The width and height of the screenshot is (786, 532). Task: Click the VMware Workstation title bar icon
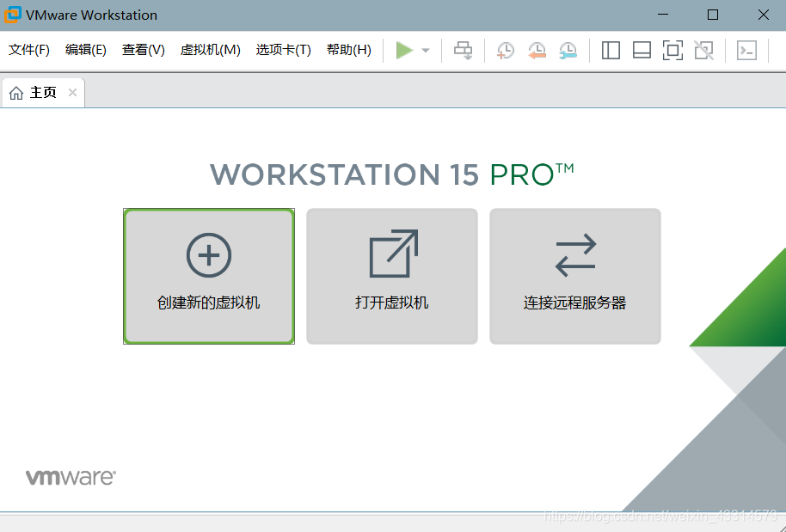point(13,15)
